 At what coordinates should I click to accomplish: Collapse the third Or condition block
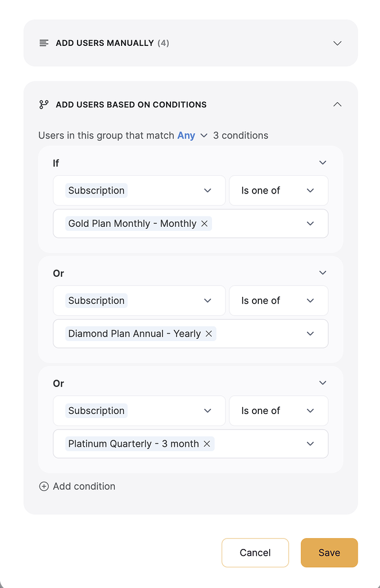click(323, 383)
